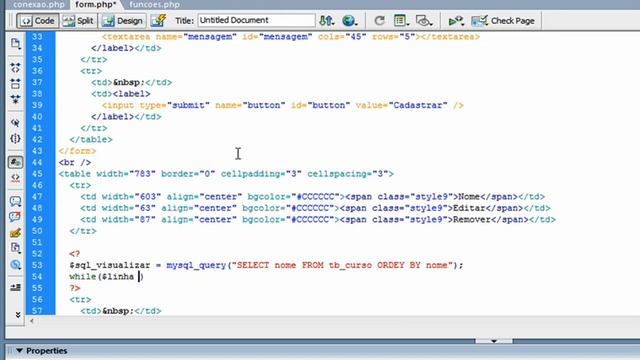Click the word Remover in line 49

(471, 220)
